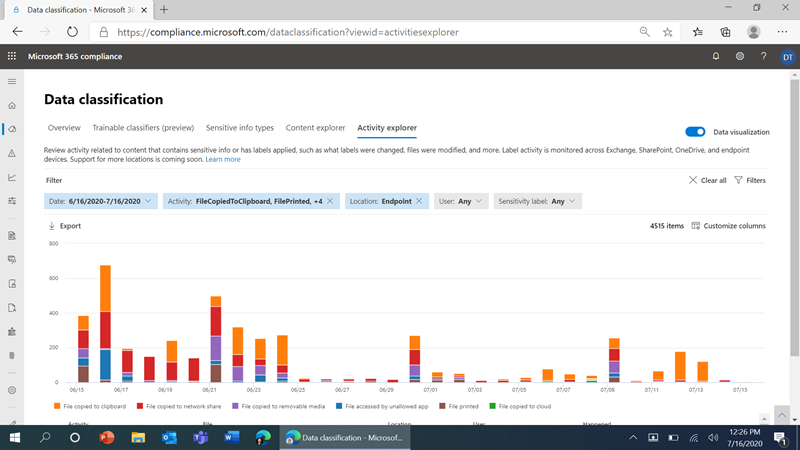Expand the sidebar hamburger menu
The height and width of the screenshot is (450, 800).
point(12,82)
